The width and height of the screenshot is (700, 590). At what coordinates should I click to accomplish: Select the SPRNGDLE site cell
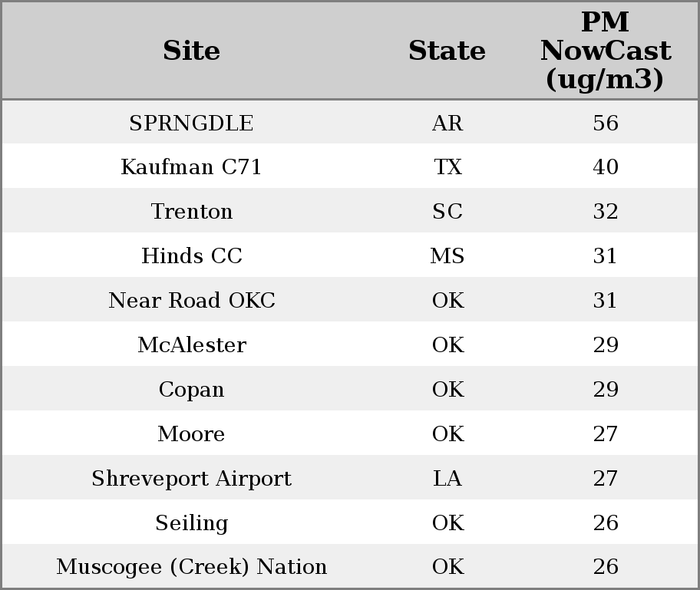point(191,124)
